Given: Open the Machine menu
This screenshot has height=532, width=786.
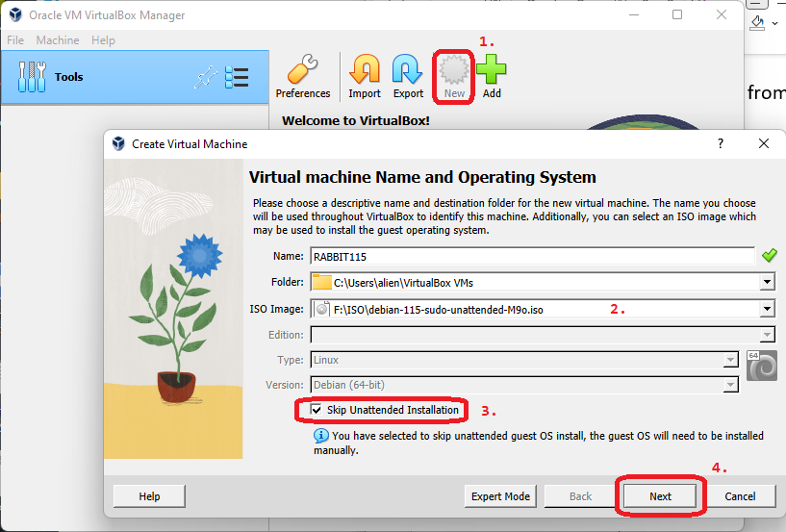Looking at the screenshot, I should coord(58,40).
